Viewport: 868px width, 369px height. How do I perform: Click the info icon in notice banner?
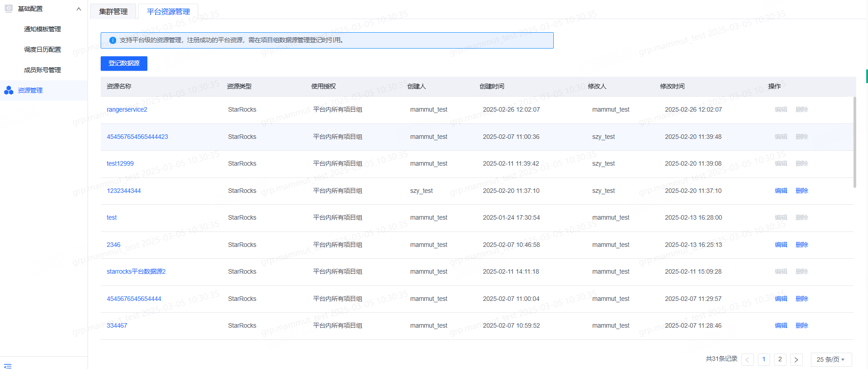113,40
